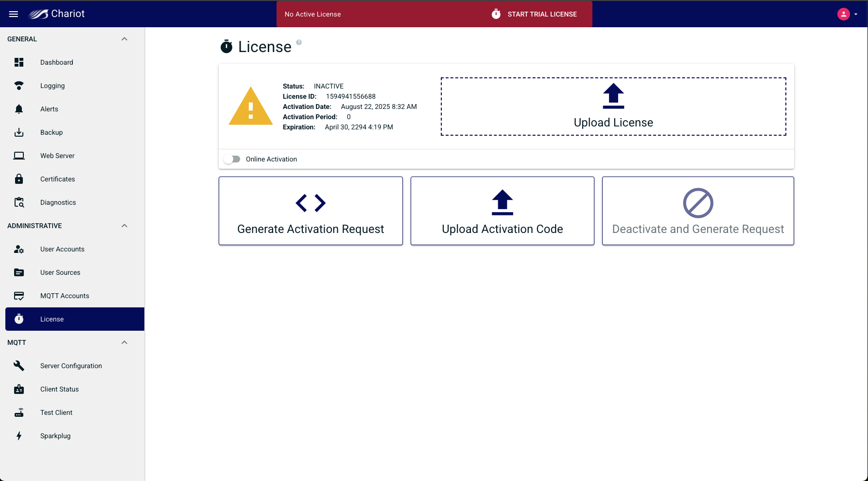Image resolution: width=868 pixels, height=481 pixels.
Task: Click the Sparkplug lightning bolt icon
Action: coord(19,436)
